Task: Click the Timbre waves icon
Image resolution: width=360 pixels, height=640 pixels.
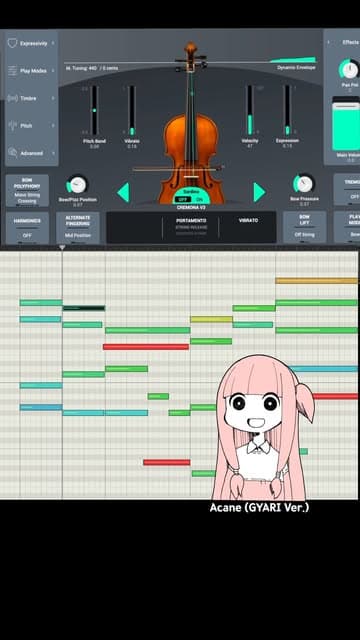Action: [13, 98]
